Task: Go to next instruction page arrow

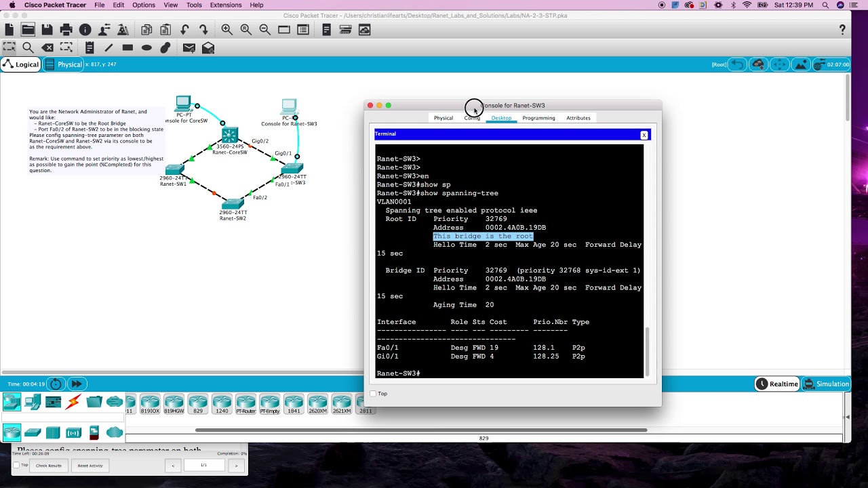Action: [236, 466]
